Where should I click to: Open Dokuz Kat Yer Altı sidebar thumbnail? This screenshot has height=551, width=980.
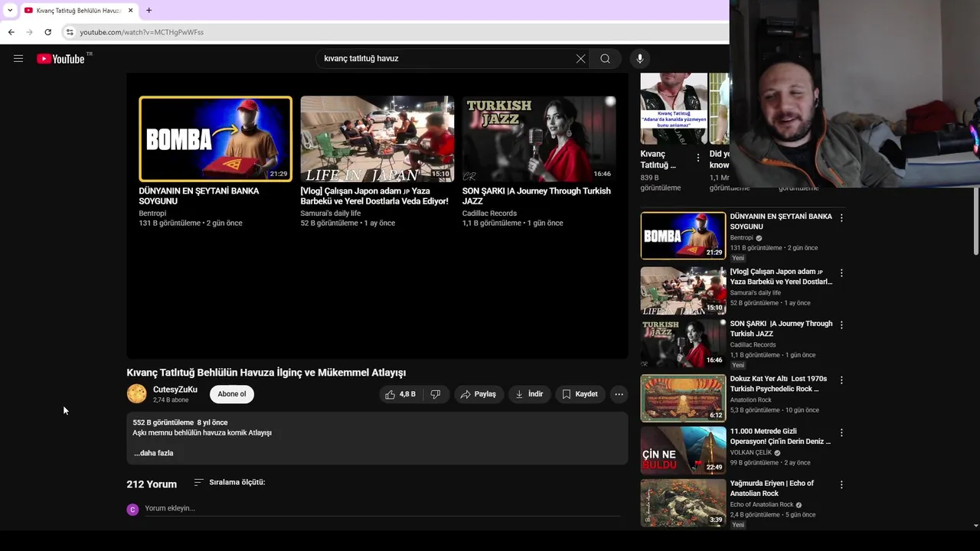click(x=683, y=398)
